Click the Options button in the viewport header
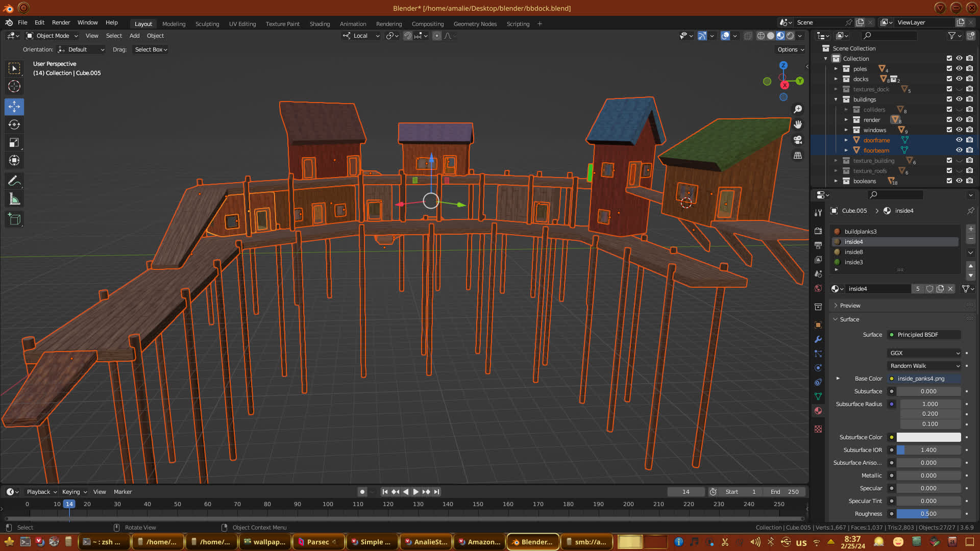Image resolution: width=980 pixels, height=551 pixels. 791,49
